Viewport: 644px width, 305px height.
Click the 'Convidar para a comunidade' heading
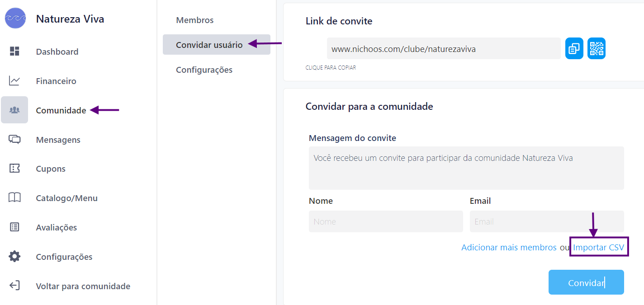point(369,106)
